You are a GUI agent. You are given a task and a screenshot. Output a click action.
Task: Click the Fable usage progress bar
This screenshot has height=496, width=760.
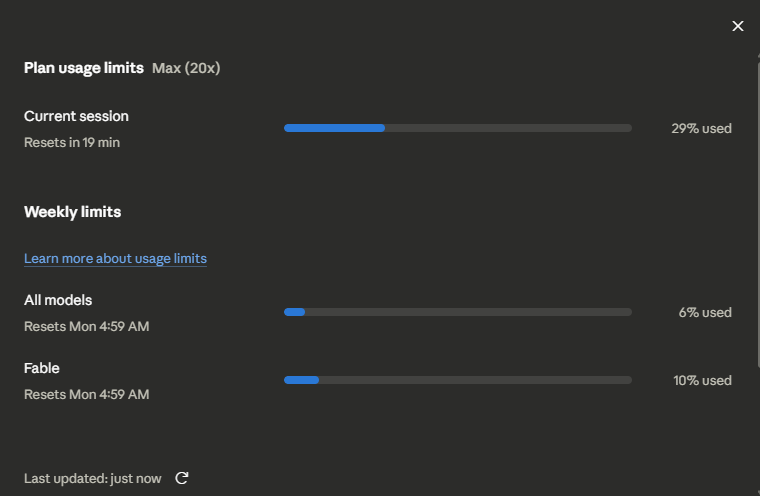[458, 380]
